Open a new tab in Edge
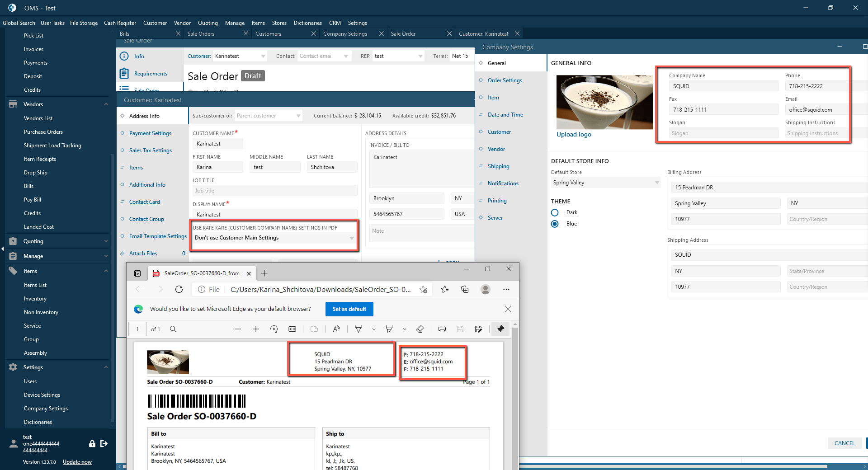The image size is (868, 470). coord(264,273)
